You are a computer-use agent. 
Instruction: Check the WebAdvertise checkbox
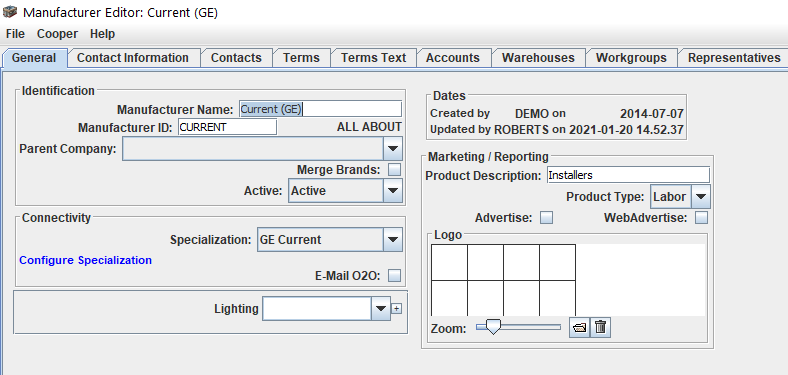[x=702, y=218]
